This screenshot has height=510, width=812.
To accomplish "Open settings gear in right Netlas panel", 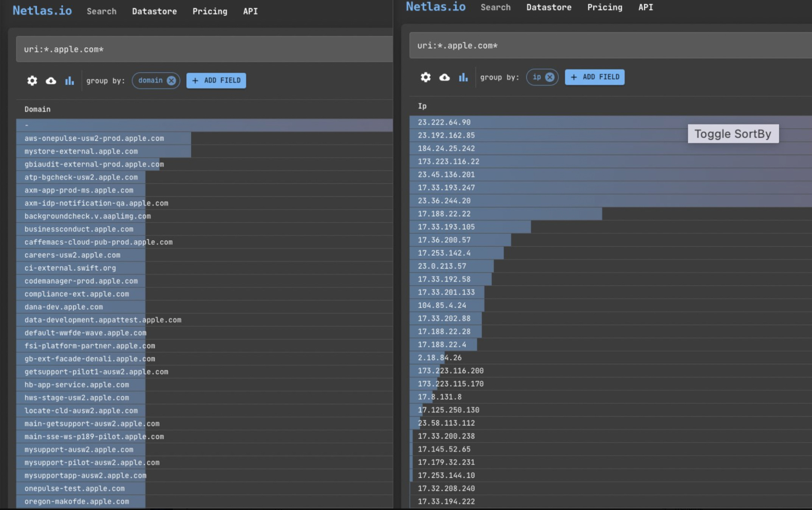I will tap(426, 77).
